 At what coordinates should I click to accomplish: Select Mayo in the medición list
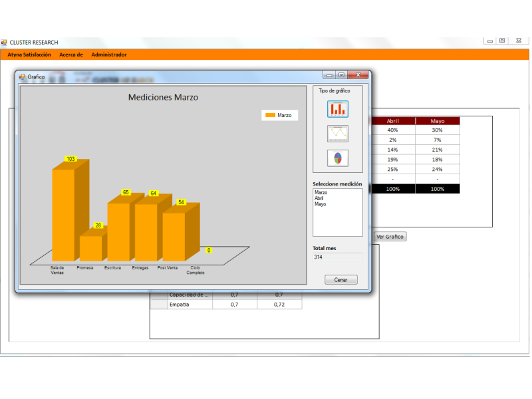(321, 205)
